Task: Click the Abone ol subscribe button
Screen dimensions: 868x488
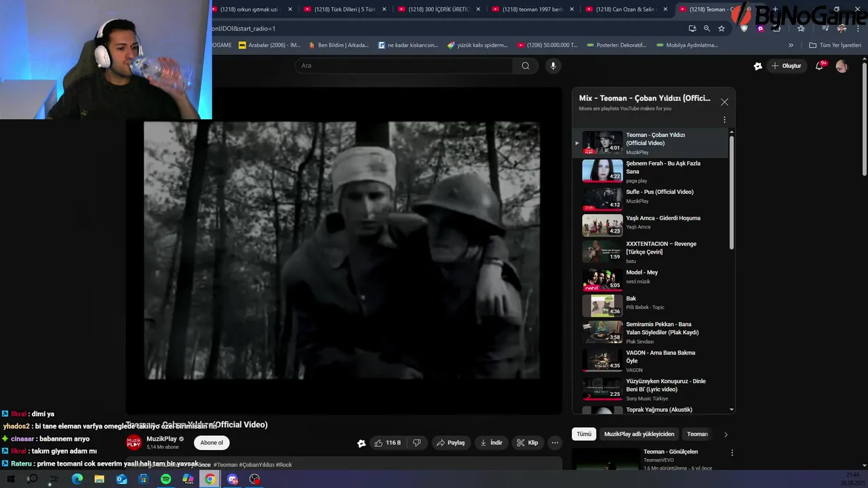Action: pyautogui.click(x=212, y=443)
